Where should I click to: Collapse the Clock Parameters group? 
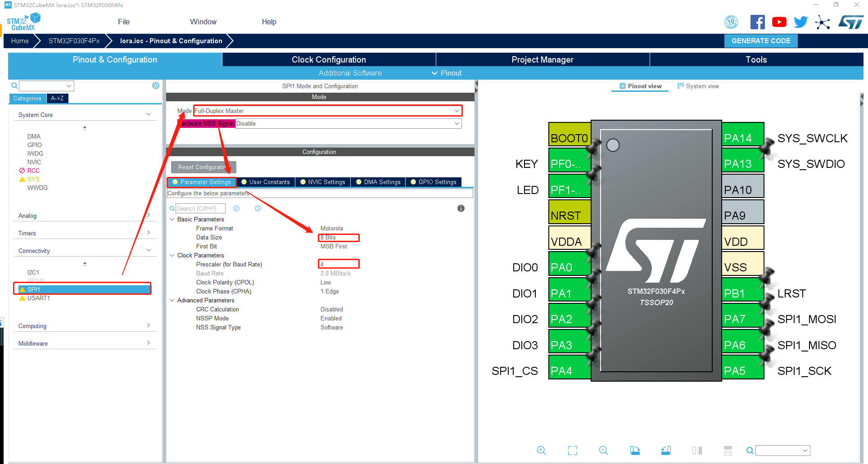[172, 255]
